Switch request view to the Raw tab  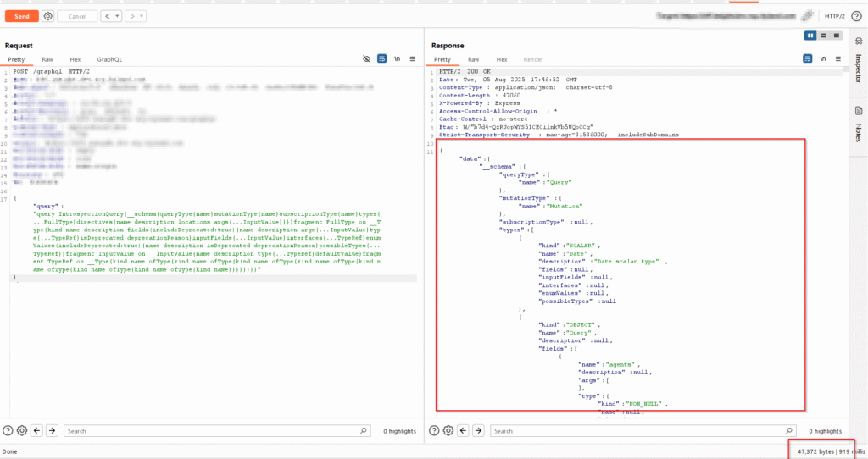click(47, 60)
